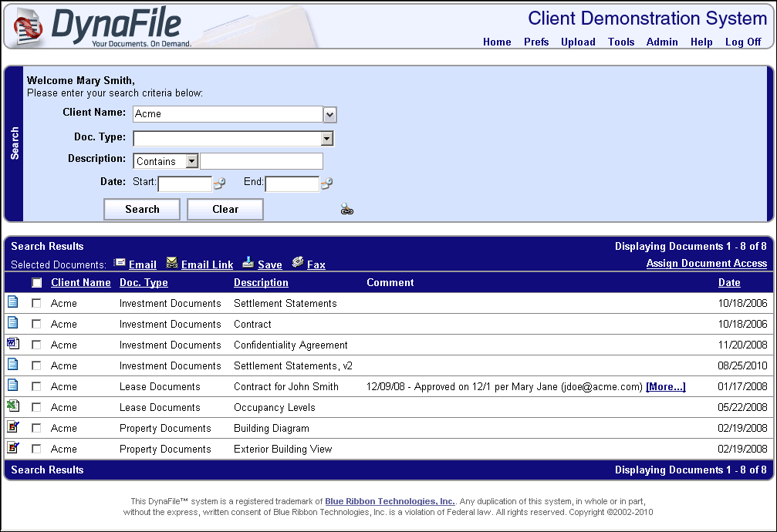Expand the Client Name dropdown arrow
Image resolution: width=777 pixels, height=532 pixels.
coord(330,115)
